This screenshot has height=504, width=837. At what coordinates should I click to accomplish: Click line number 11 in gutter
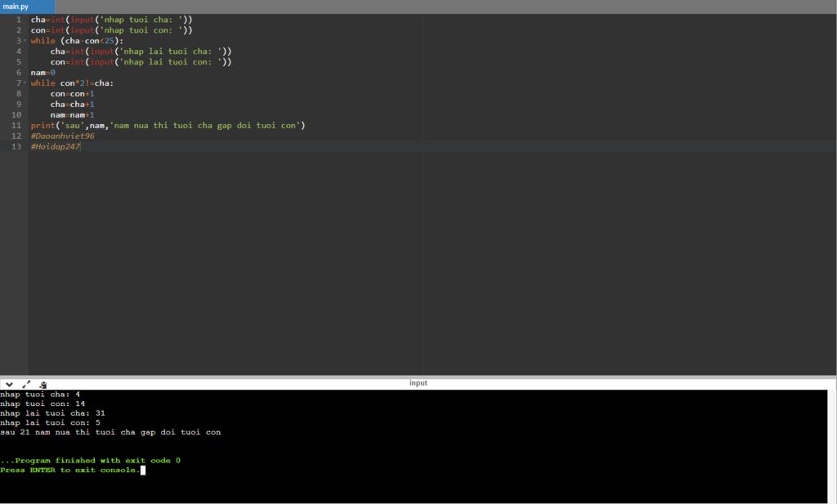[16, 125]
